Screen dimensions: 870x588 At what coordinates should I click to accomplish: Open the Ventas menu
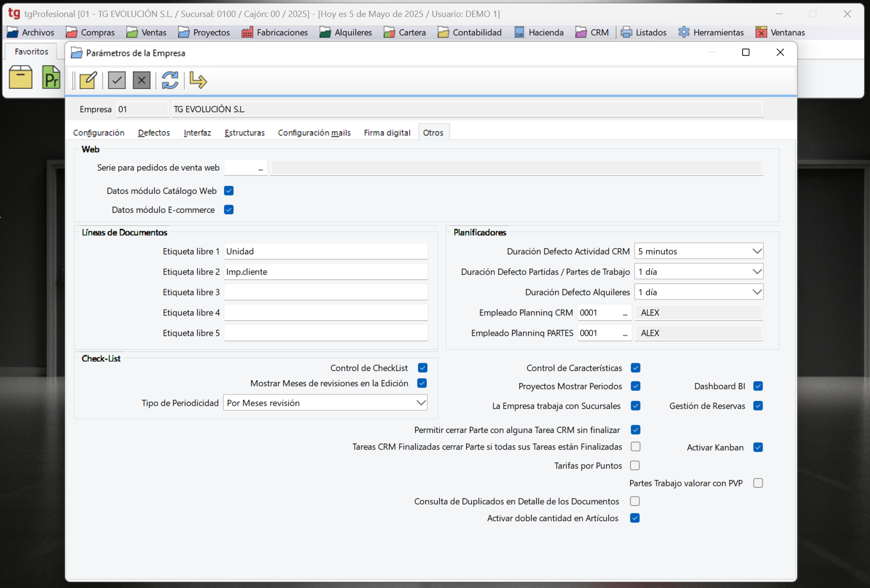click(146, 33)
